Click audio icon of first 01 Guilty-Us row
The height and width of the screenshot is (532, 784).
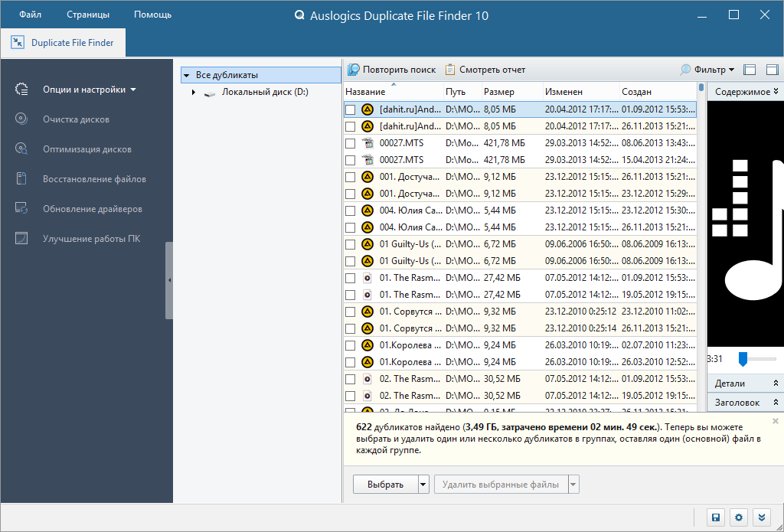[367, 244]
